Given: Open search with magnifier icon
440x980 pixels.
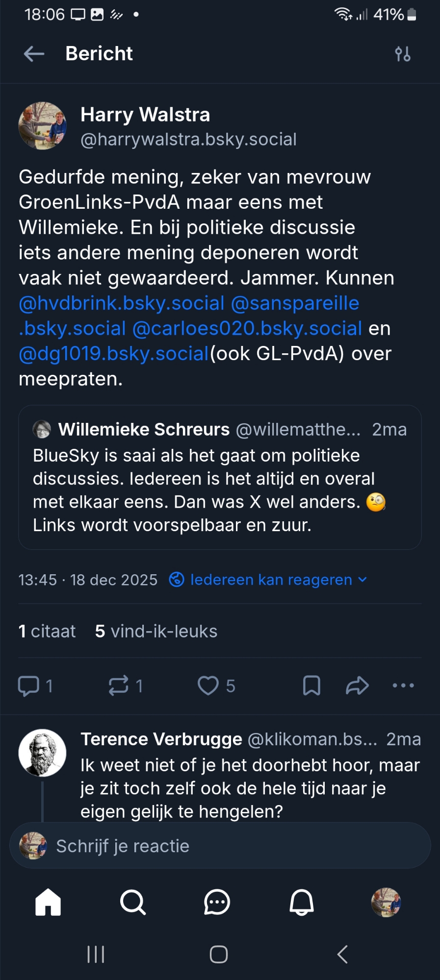Looking at the screenshot, I should pos(132,902).
